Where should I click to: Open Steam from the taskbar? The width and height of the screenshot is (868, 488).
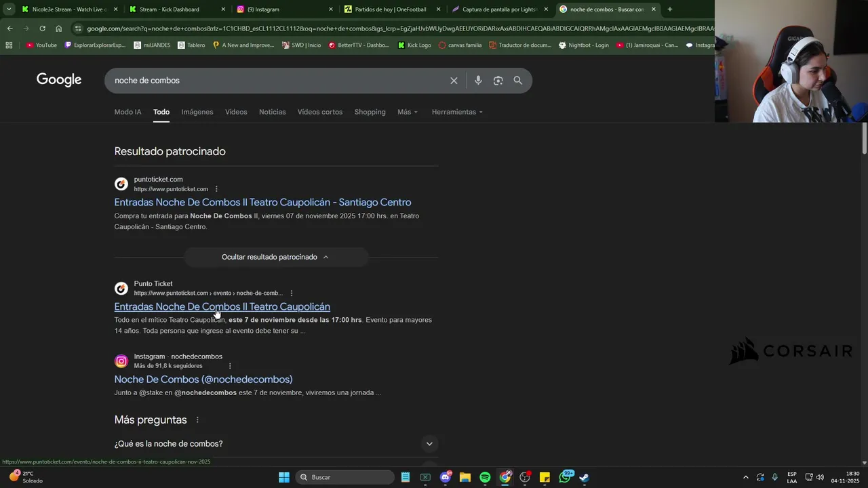(x=585, y=477)
